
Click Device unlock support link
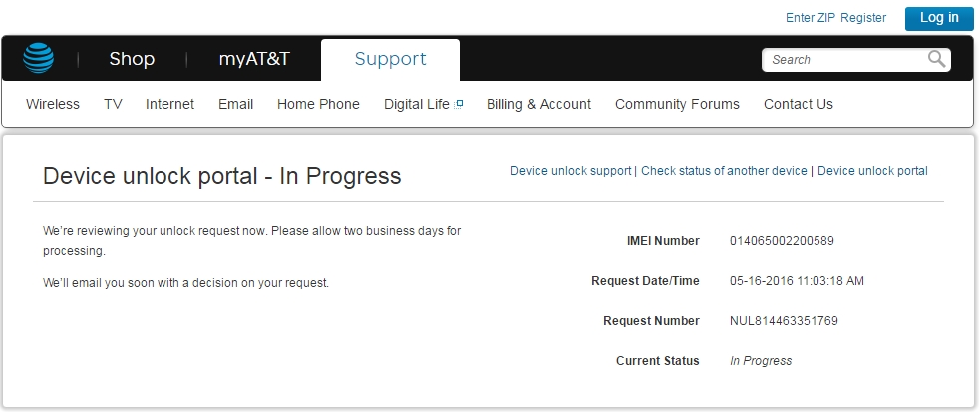click(x=570, y=171)
